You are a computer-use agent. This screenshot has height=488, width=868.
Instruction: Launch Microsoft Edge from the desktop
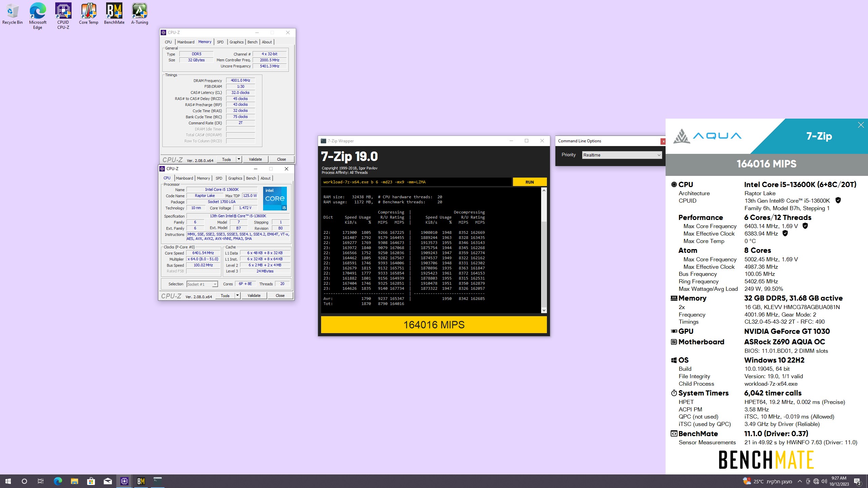[x=38, y=16]
